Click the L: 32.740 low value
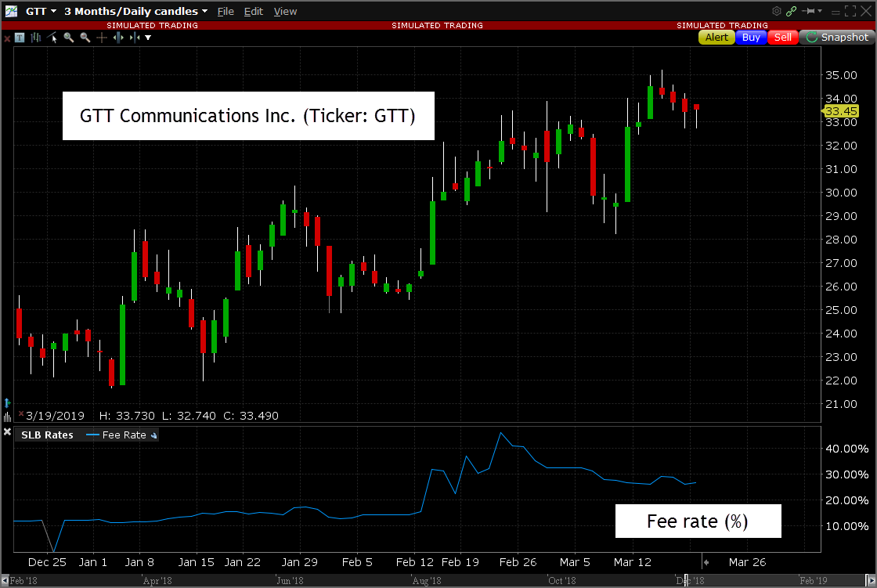The image size is (877, 588). [x=189, y=416]
